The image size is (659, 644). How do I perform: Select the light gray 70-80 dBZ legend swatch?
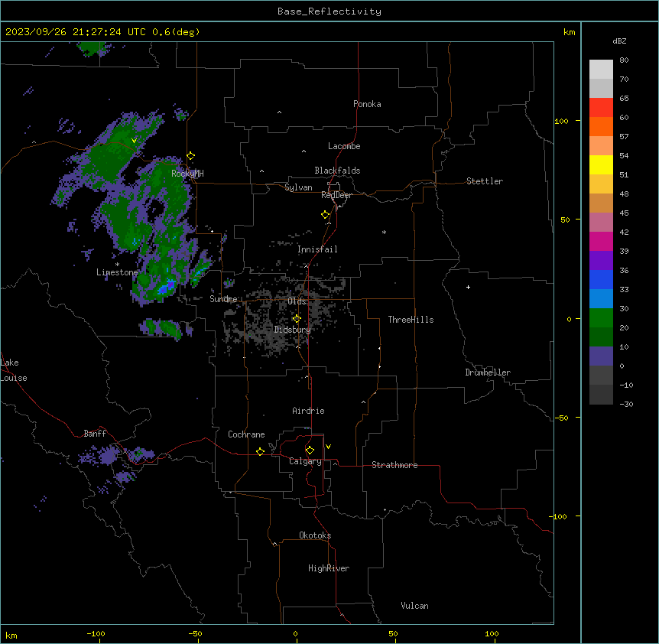(601, 70)
